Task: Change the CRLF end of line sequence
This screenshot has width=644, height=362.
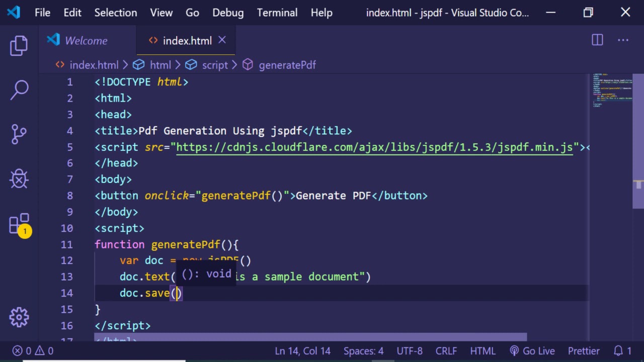Action: [446, 351]
